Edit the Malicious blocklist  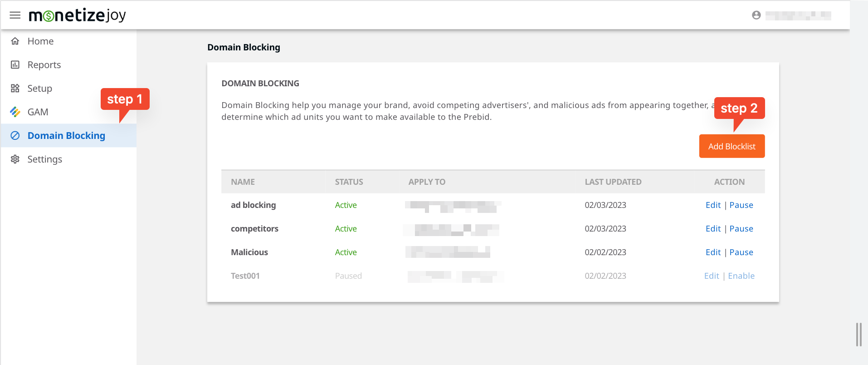pos(713,252)
